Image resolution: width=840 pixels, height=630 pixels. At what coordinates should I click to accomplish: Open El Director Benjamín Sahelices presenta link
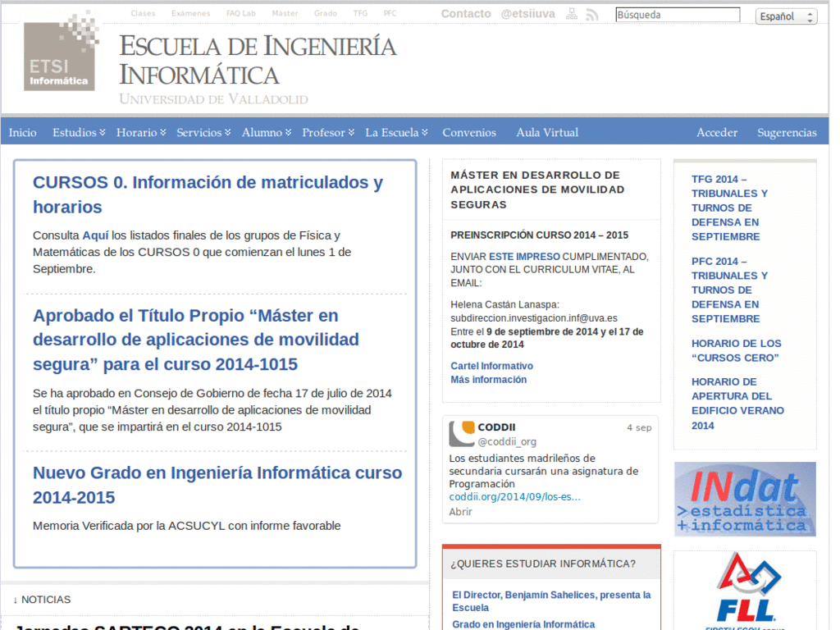(551, 601)
